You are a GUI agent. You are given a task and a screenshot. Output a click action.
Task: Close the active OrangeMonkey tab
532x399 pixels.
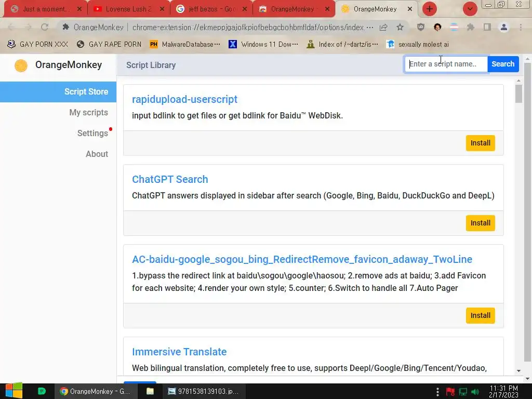[410, 9]
